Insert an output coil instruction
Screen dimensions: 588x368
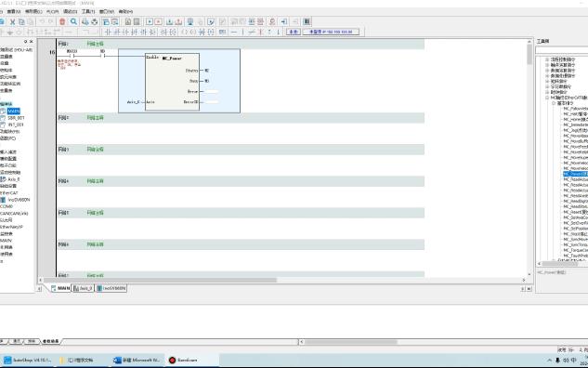[184, 33]
